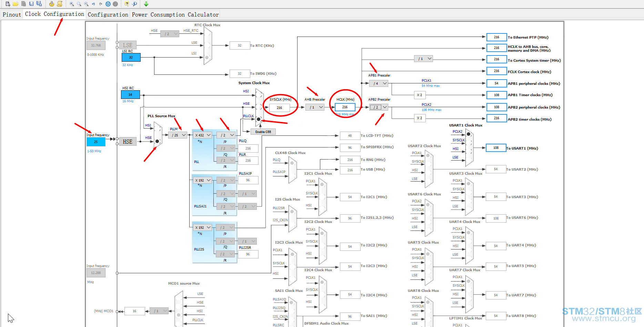Click the third magnifier zoom icon
Viewport: 644px width, 327px height.
pyautogui.click(x=86, y=4)
